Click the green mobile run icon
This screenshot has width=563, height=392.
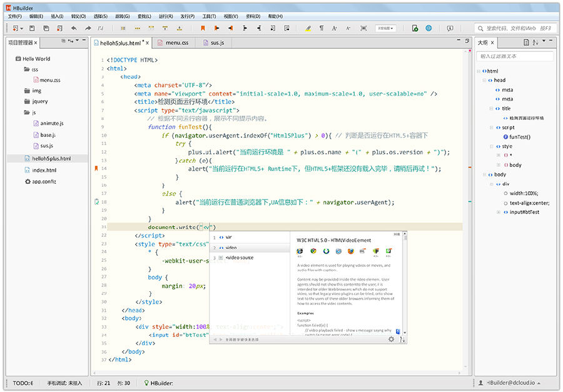[415, 28]
